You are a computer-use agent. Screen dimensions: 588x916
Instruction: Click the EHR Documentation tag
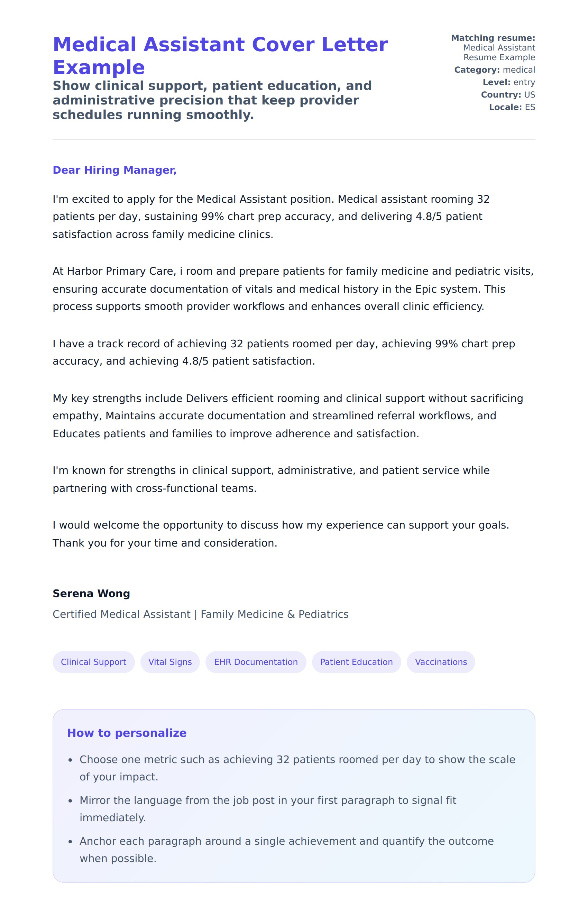coord(256,662)
